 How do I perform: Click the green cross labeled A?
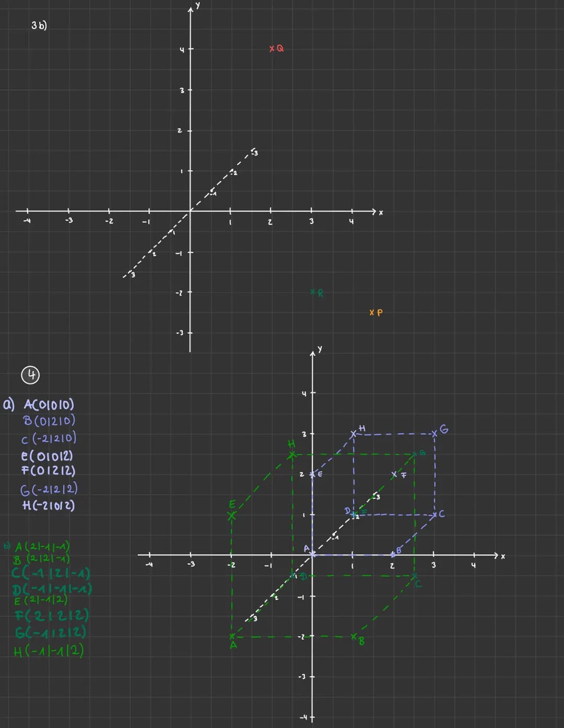(231, 637)
